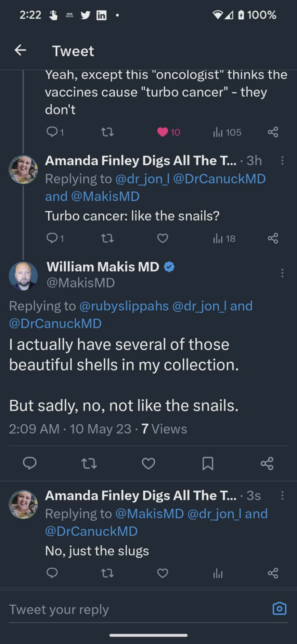Share William Makis MD's main tweet
Image resolution: width=297 pixels, height=644 pixels.
pos(267,463)
